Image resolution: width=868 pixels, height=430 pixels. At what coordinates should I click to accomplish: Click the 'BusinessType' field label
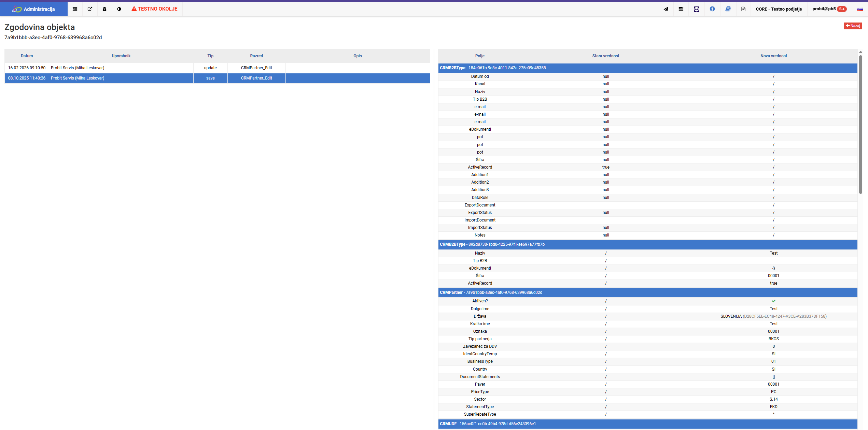[480, 361]
